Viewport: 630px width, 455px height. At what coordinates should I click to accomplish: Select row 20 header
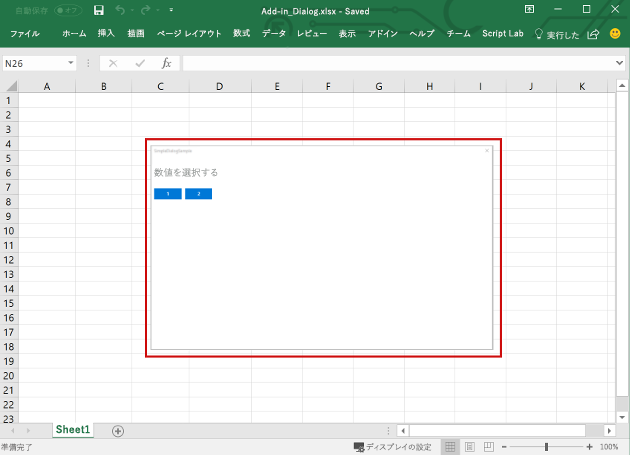8,376
